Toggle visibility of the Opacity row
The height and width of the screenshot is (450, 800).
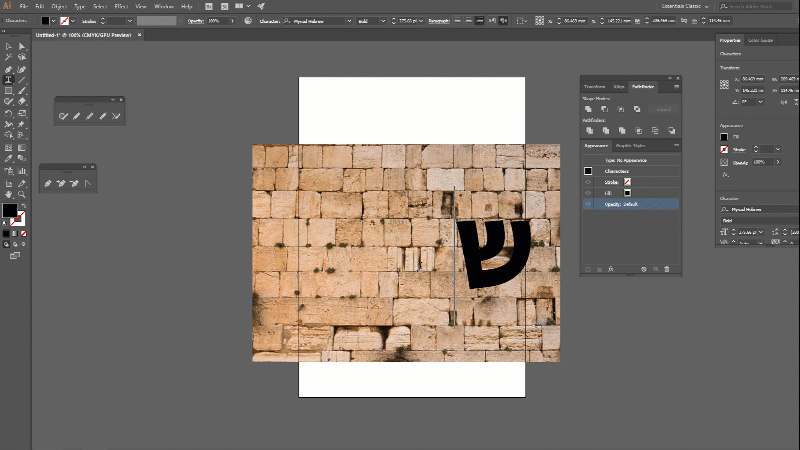[x=588, y=203]
